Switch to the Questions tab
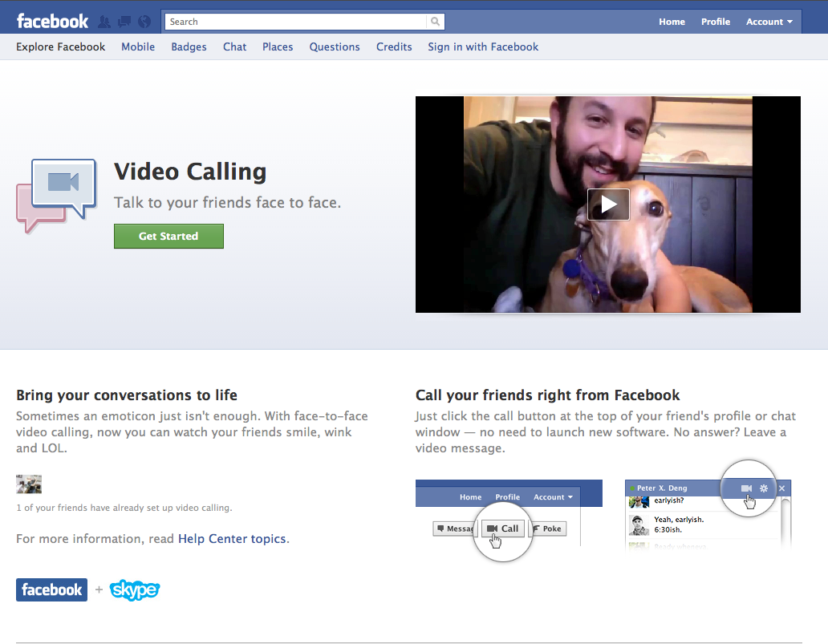 pos(335,47)
